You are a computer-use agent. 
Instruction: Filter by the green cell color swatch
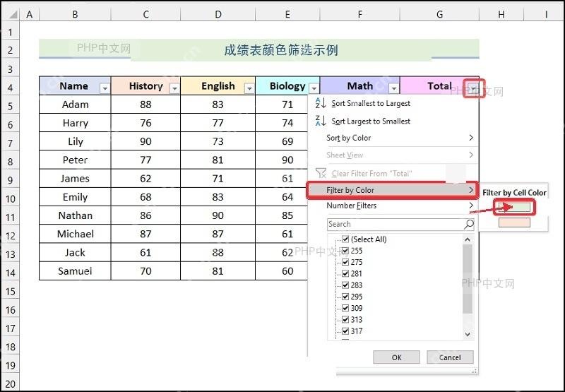click(514, 207)
